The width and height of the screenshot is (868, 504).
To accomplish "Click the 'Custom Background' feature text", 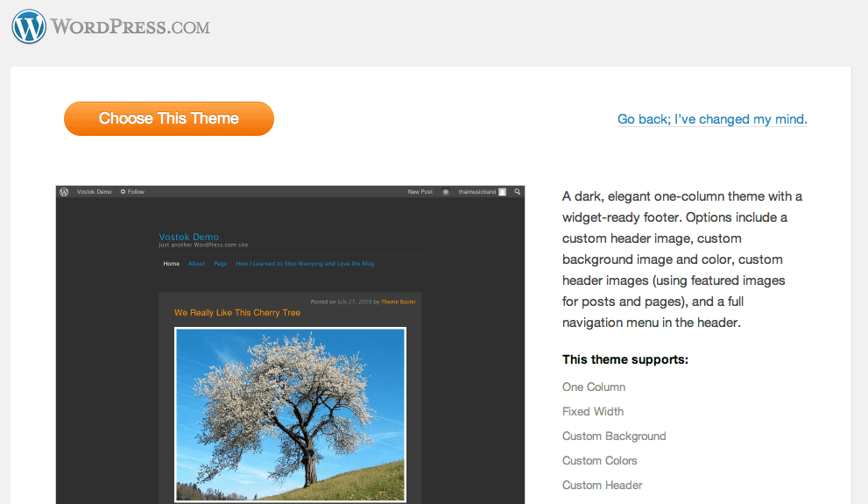I will [x=614, y=436].
